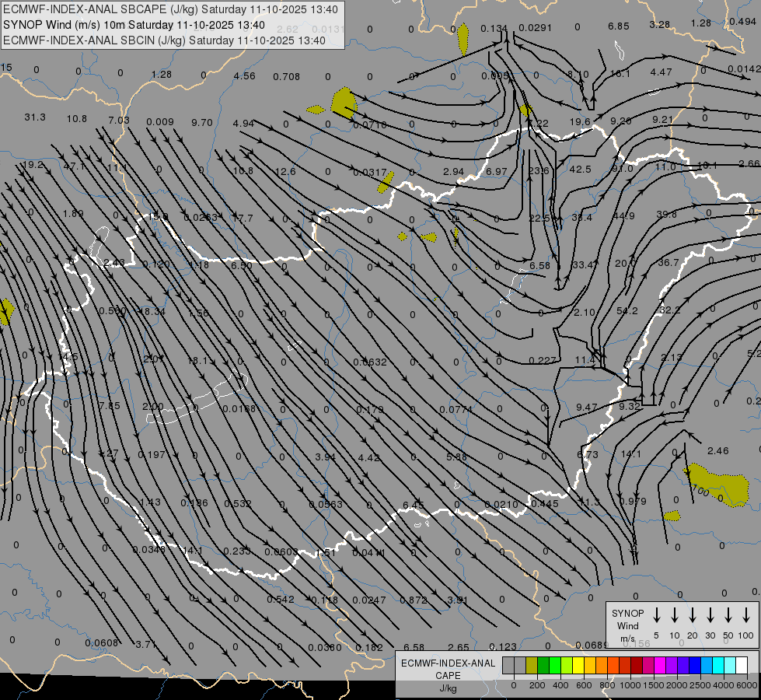The width and height of the screenshot is (761, 700).
Task: Click the map value 36.7
Action: [x=668, y=262]
